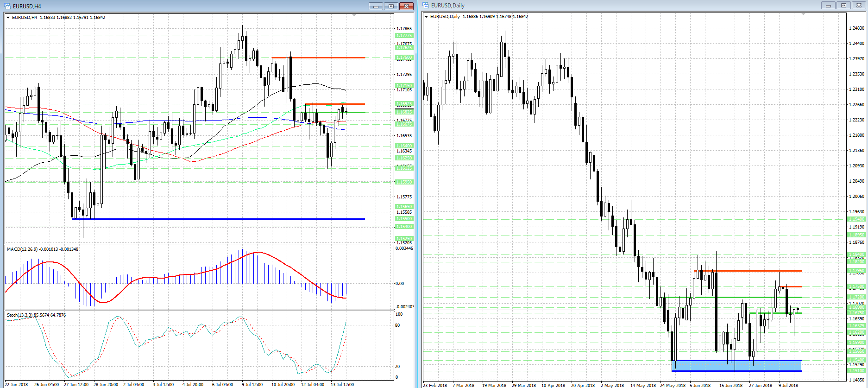Click the 22 Jun 2018 date label in H4

click(x=16, y=385)
